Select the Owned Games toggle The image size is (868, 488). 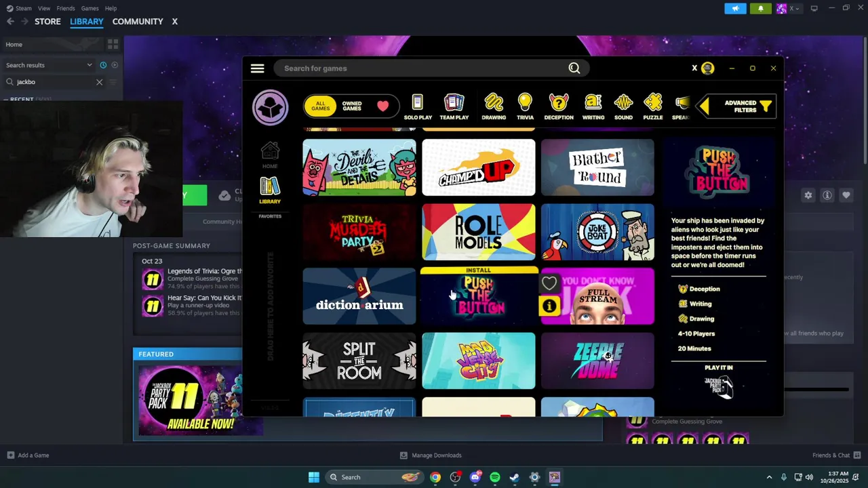(352, 106)
